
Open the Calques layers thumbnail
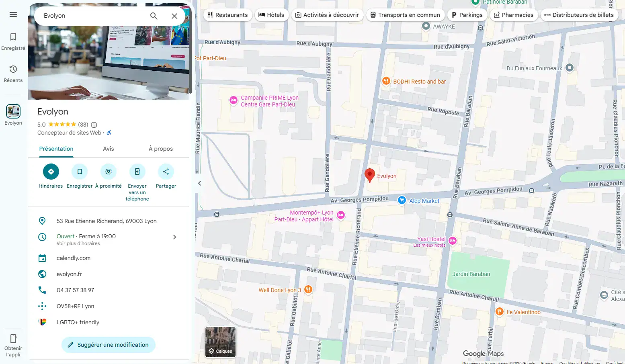click(221, 342)
